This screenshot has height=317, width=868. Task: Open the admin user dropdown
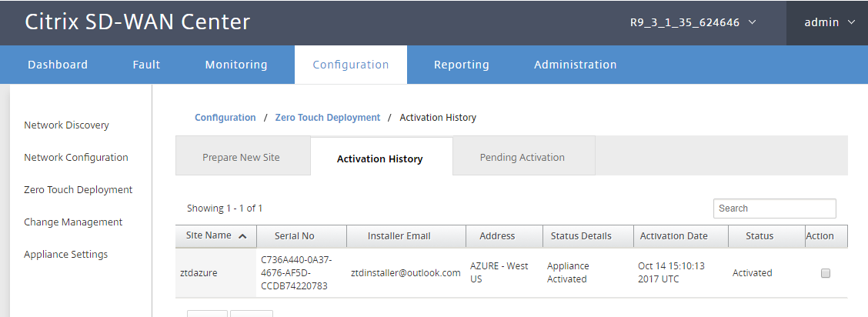point(830,22)
